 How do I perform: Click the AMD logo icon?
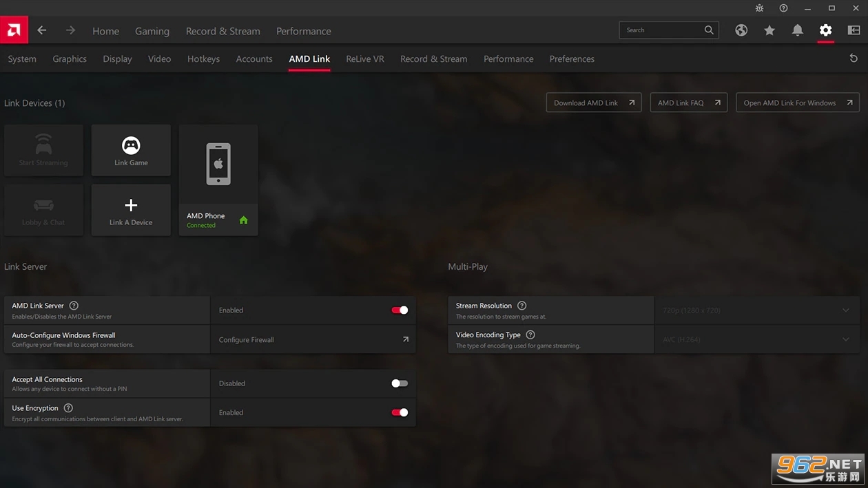(x=14, y=30)
